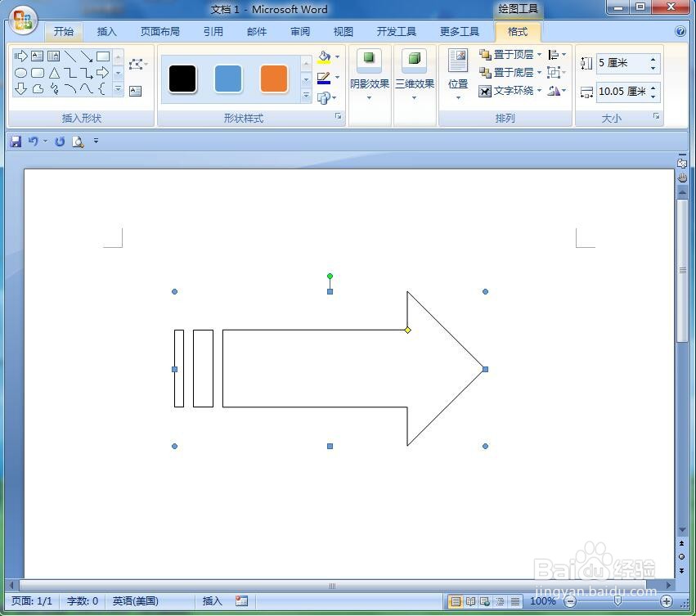This screenshot has height=616, width=696.
Task: Switch to Print Layout view
Action: 456,601
